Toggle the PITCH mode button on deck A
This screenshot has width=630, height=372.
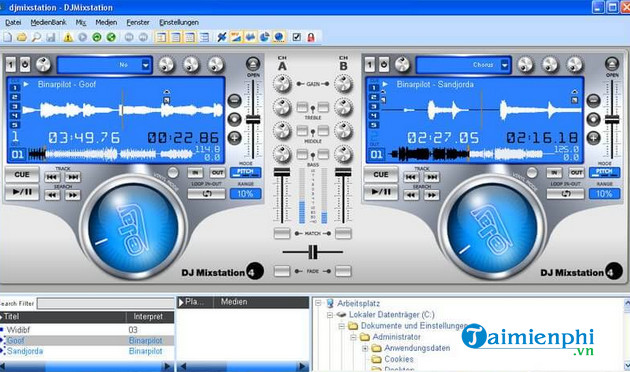coord(245,172)
